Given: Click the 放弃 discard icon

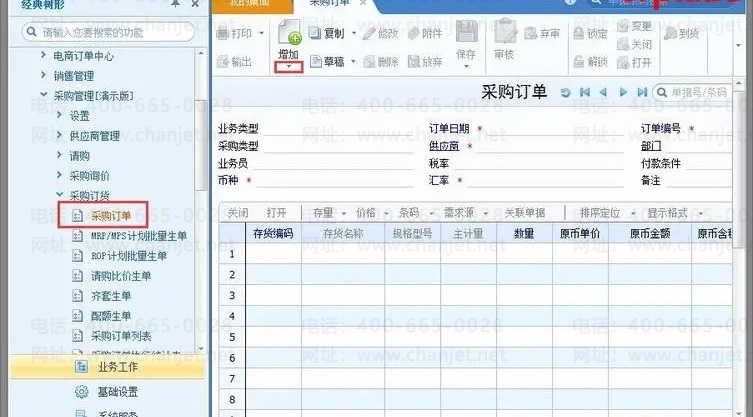Looking at the screenshot, I should pyautogui.click(x=413, y=61).
